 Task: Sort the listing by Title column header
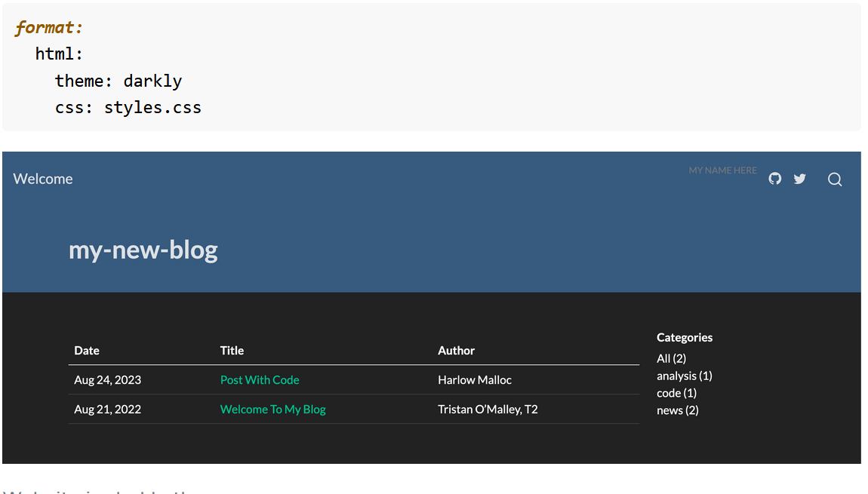[x=232, y=351]
